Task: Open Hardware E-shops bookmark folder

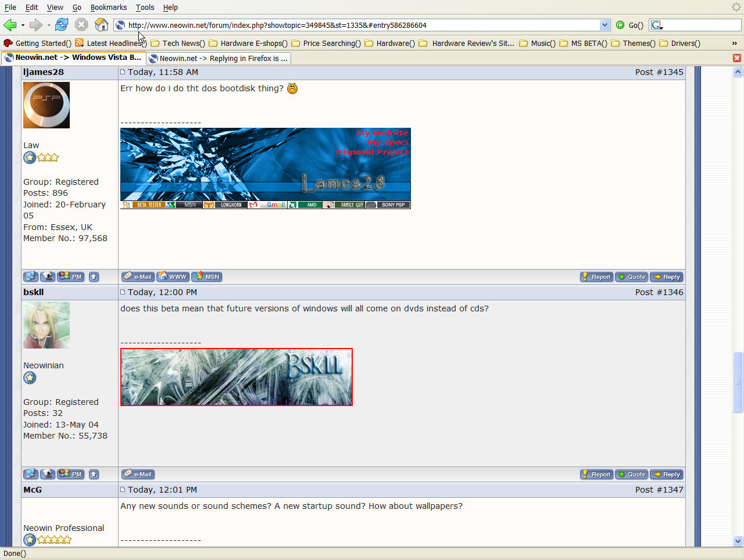Action: [248, 43]
